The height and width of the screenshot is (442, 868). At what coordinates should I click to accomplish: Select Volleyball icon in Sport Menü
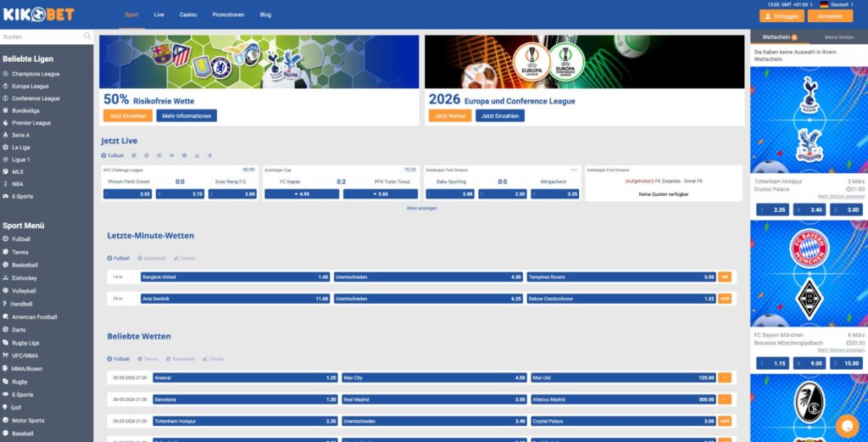pos(6,291)
